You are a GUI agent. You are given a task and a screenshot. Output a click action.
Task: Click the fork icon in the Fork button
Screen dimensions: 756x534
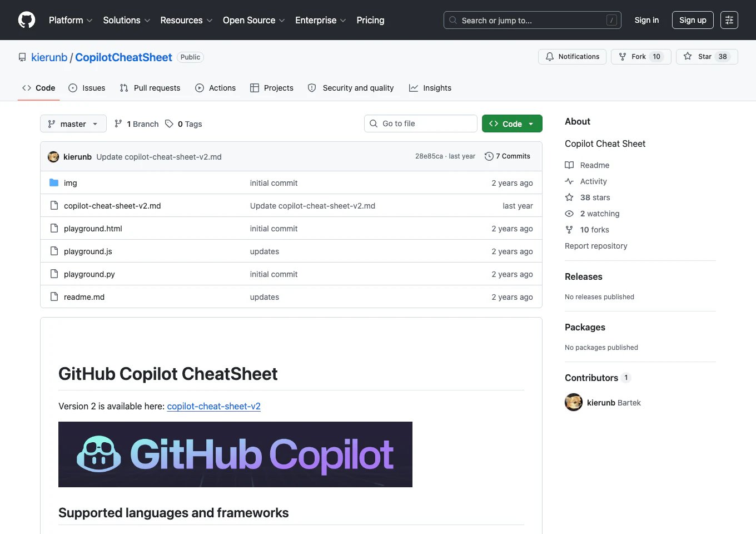tap(623, 57)
